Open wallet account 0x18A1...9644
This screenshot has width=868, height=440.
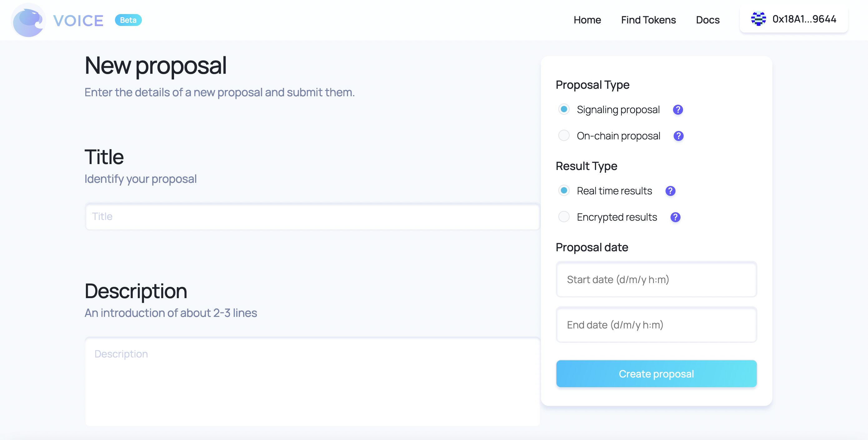coord(794,19)
